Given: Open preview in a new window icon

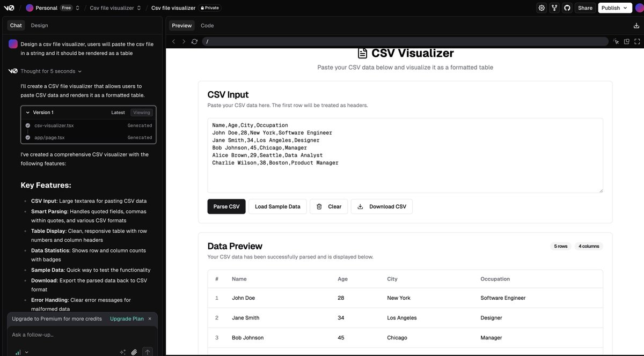Looking at the screenshot, I should pos(626,41).
